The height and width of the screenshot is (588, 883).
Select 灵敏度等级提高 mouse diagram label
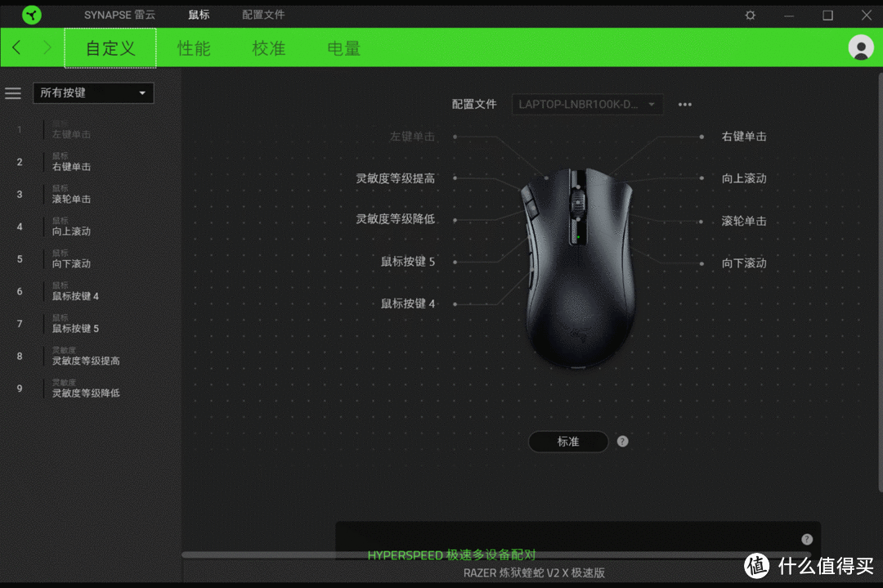coord(396,178)
